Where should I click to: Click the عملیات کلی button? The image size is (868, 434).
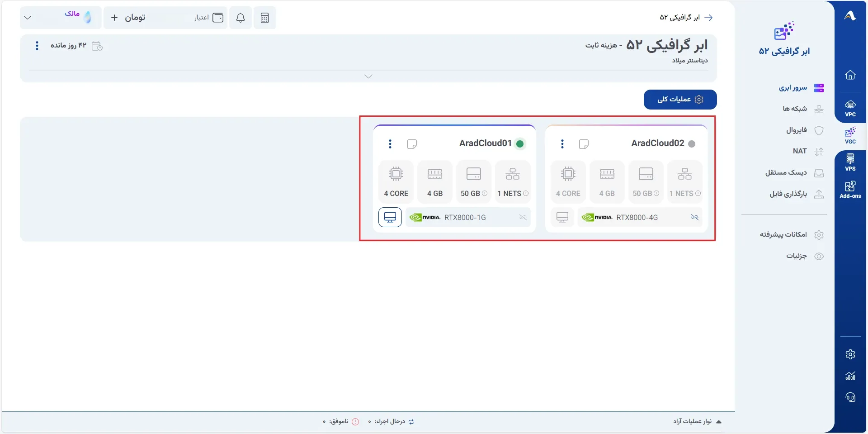point(680,100)
